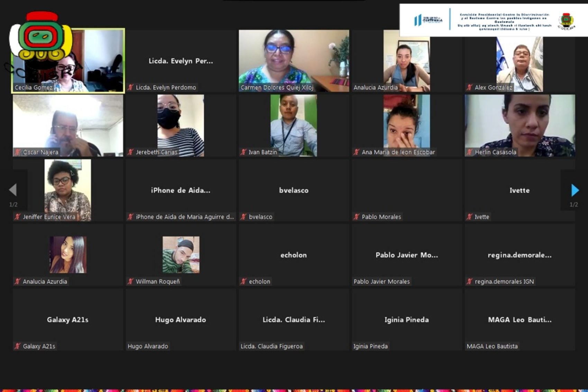Click the gray previous page arrow
This screenshot has width=588, height=392.
pyautogui.click(x=13, y=190)
